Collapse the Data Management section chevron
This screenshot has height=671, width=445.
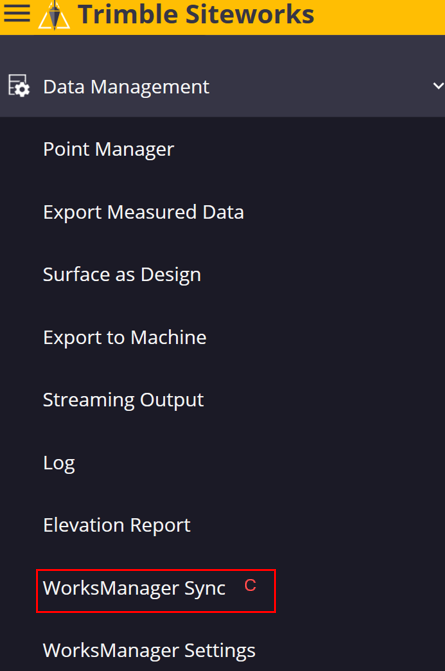[438, 86]
